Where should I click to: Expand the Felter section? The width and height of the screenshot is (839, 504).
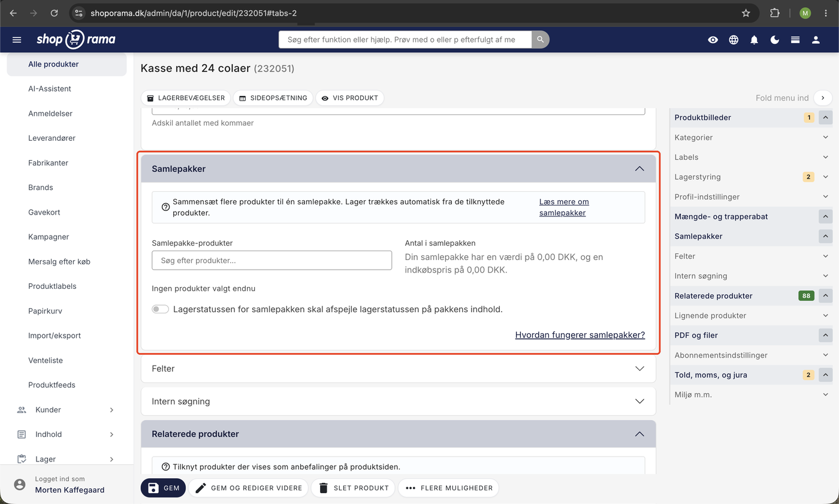click(399, 369)
